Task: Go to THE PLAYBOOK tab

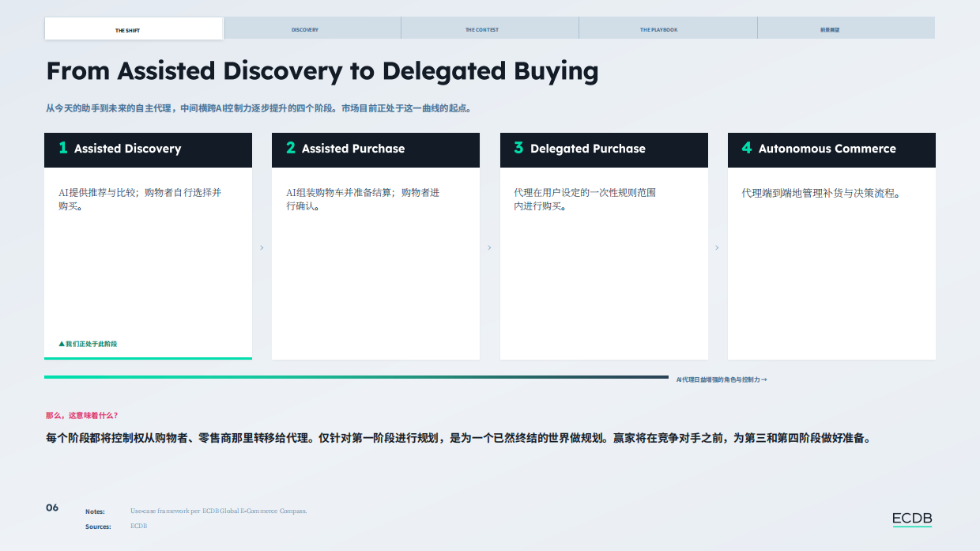Action: click(x=668, y=28)
